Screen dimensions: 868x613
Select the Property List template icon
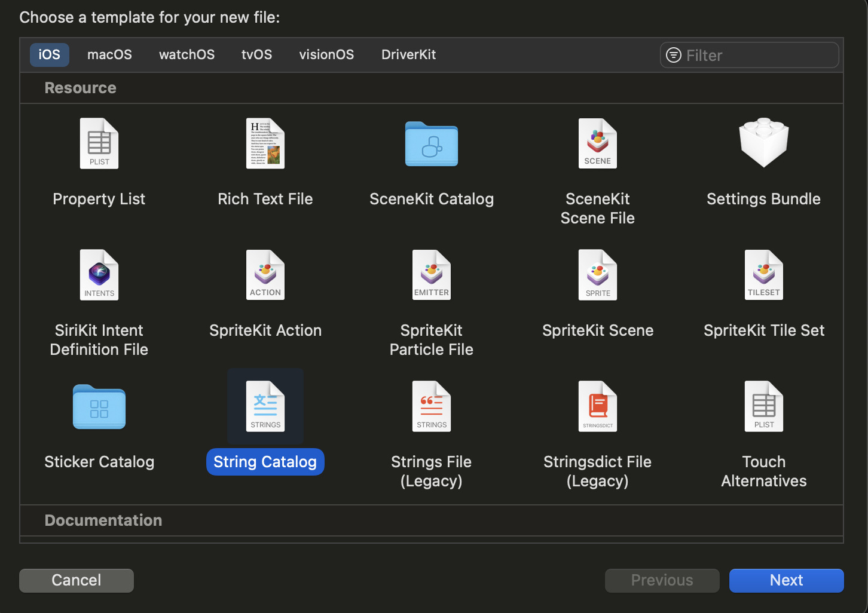99,143
